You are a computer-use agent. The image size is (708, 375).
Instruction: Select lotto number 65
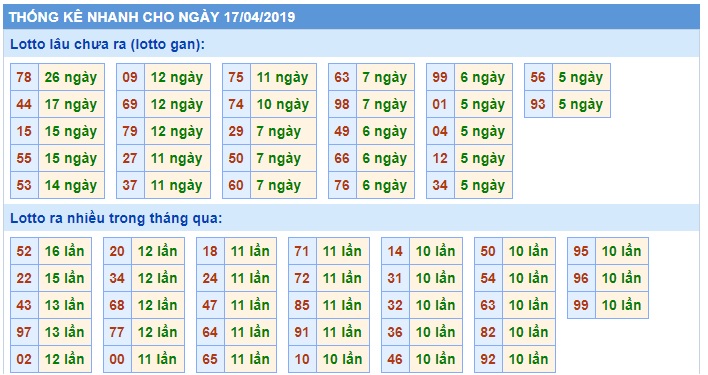[210, 359]
